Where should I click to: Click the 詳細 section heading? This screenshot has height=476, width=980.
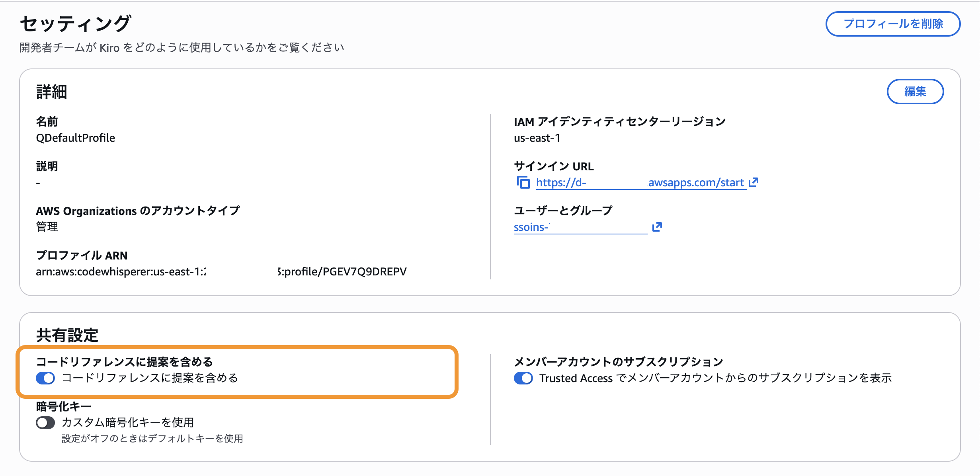point(52,92)
